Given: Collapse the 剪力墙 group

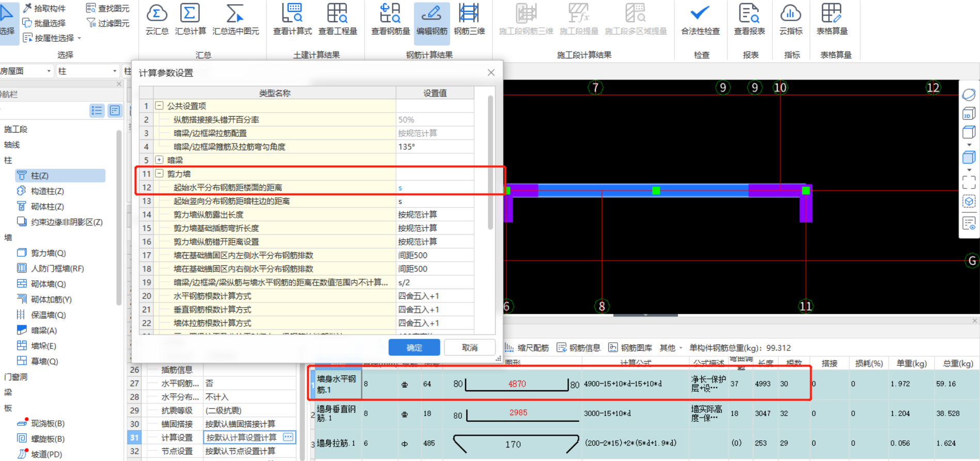Looking at the screenshot, I should [x=160, y=173].
